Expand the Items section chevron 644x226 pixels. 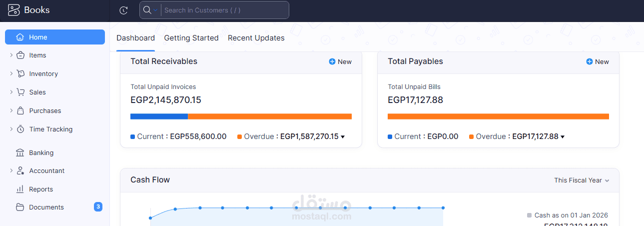point(11,55)
